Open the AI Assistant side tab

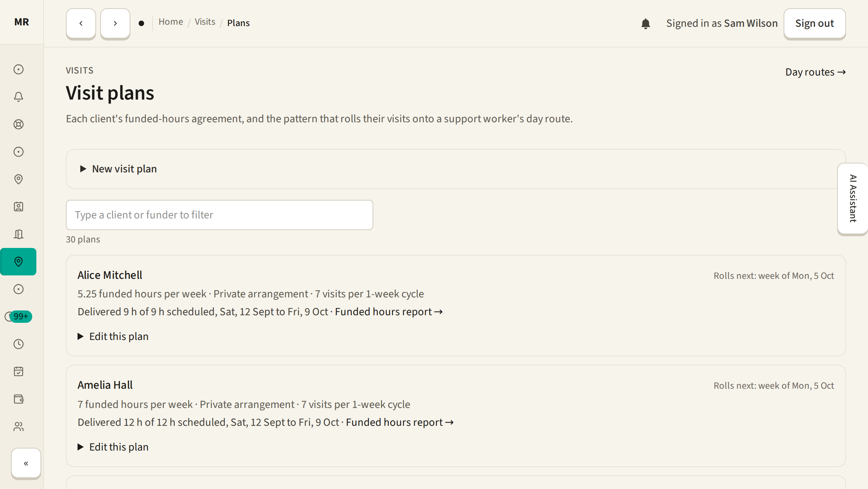click(x=853, y=199)
